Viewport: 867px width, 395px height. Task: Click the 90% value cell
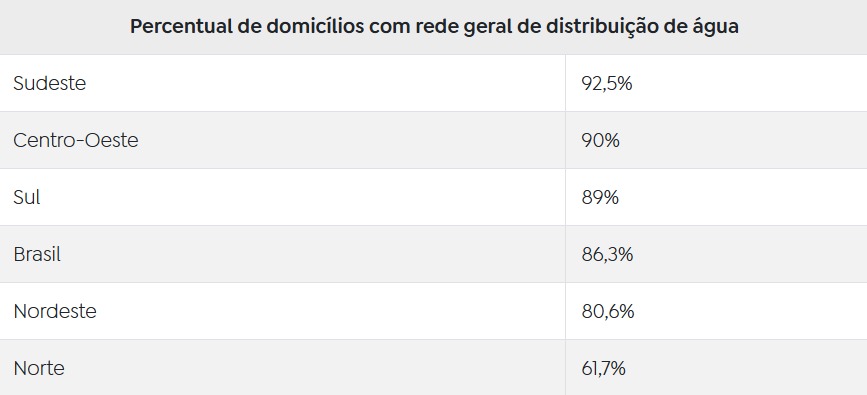pyautogui.click(x=600, y=140)
